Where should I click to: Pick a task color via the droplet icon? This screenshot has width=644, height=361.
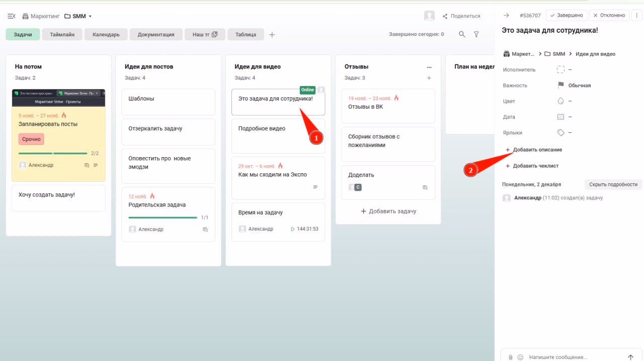pos(561,101)
